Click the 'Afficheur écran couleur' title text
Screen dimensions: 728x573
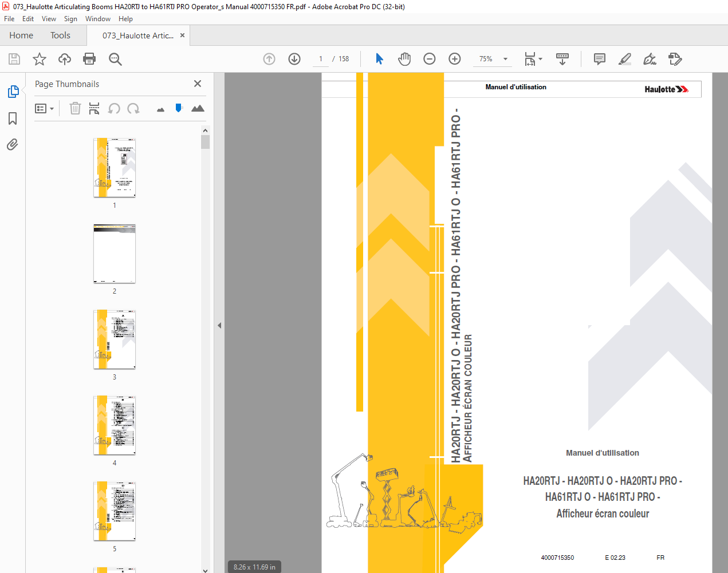point(603,513)
